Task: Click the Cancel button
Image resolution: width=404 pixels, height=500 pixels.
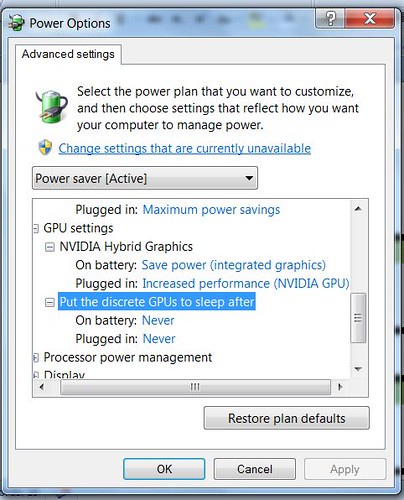Action: click(x=255, y=469)
